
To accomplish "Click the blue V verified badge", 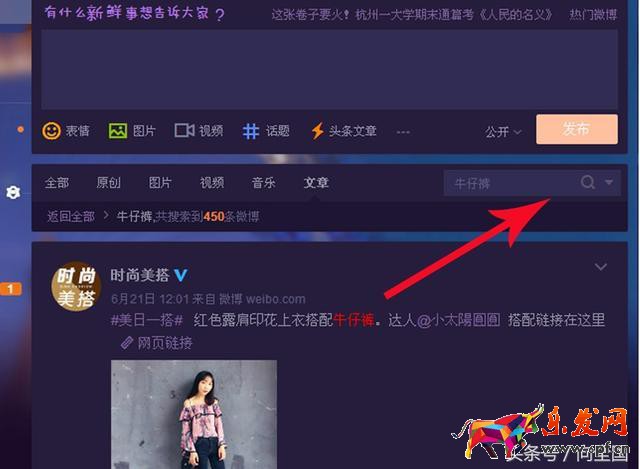I will click(181, 275).
